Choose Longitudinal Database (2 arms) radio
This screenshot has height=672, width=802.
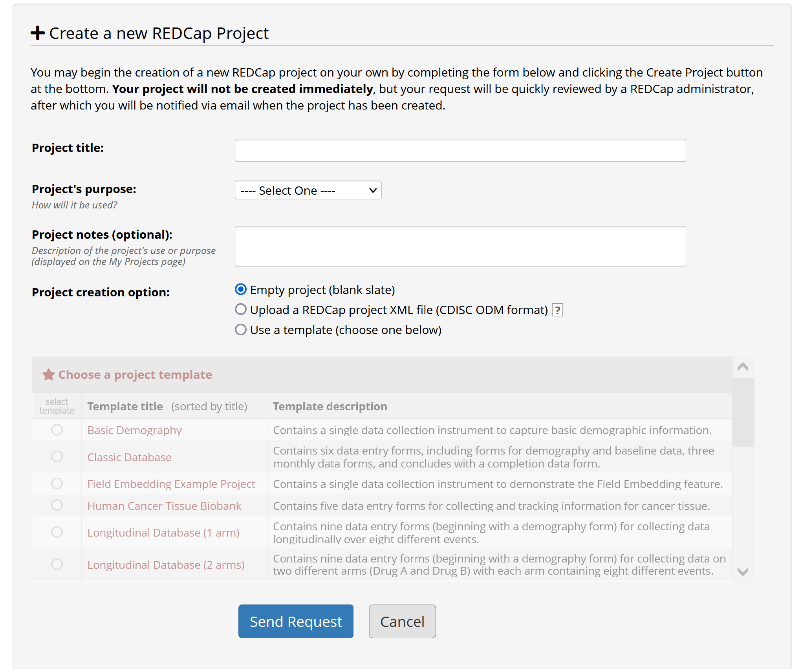click(57, 564)
